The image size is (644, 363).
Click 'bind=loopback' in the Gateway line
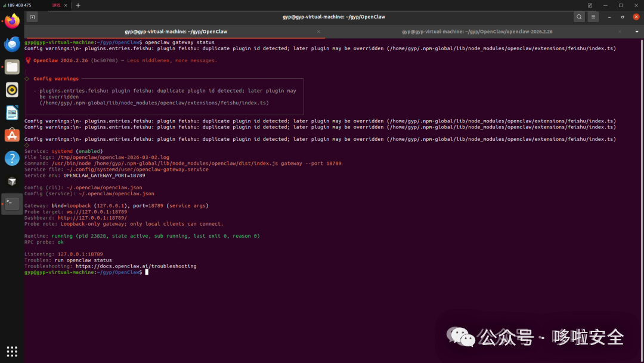pos(71,205)
